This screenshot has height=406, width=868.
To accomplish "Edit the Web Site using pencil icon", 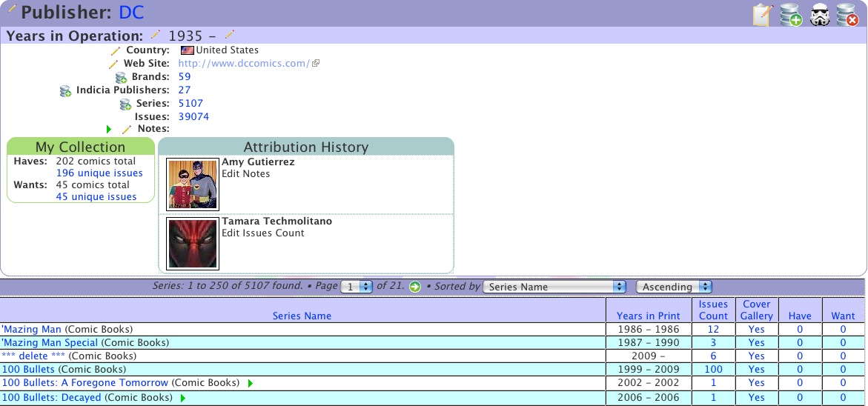I will click(x=113, y=64).
